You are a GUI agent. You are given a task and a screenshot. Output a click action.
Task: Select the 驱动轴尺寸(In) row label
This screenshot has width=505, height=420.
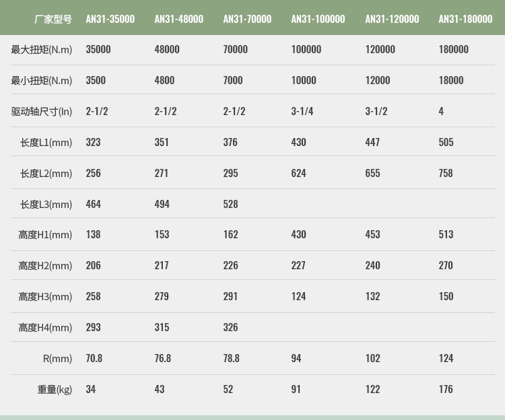(x=42, y=111)
